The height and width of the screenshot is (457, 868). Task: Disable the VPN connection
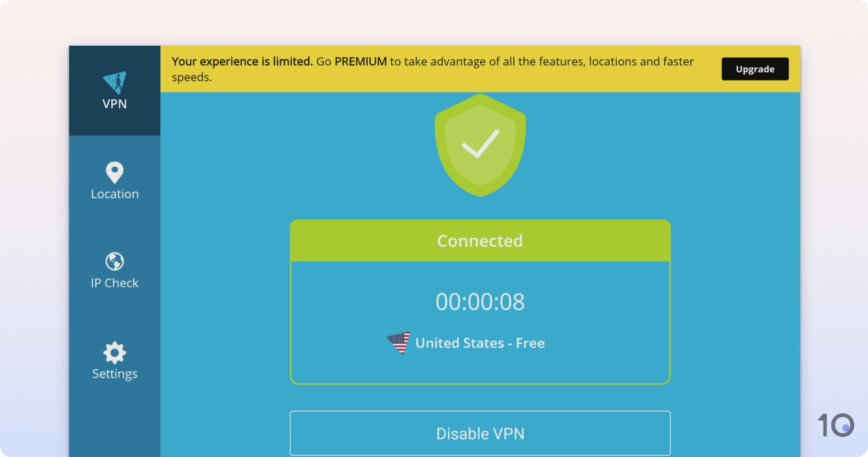point(480,433)
